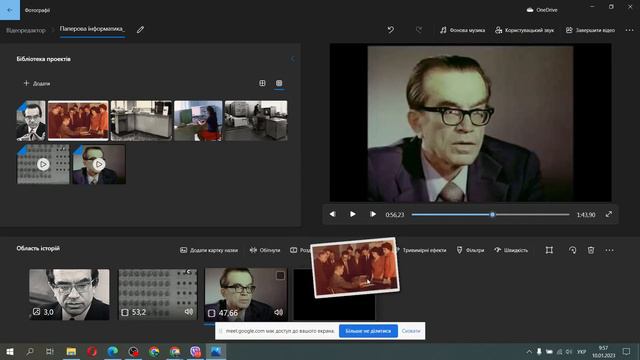Open Тривимірні ефекти 3D effects
This screenshot has height=360, width=640.
point(423,250)
